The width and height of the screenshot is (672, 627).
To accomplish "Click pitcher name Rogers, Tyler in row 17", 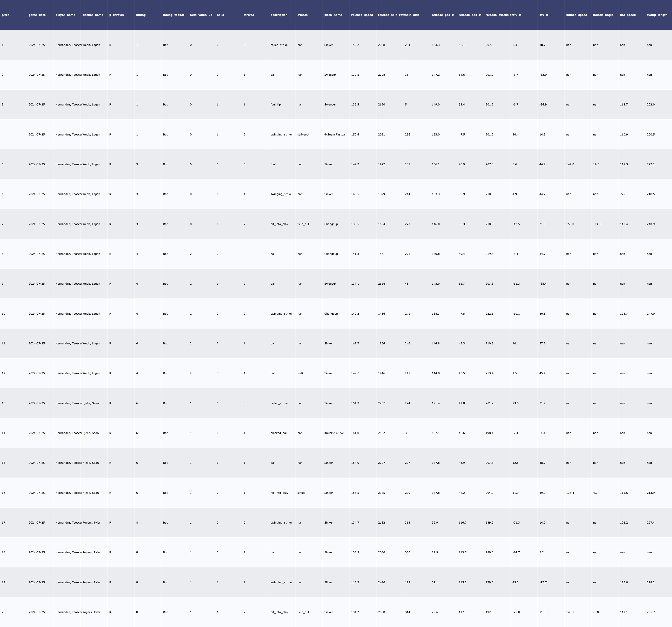I will [x=92, y=523].
